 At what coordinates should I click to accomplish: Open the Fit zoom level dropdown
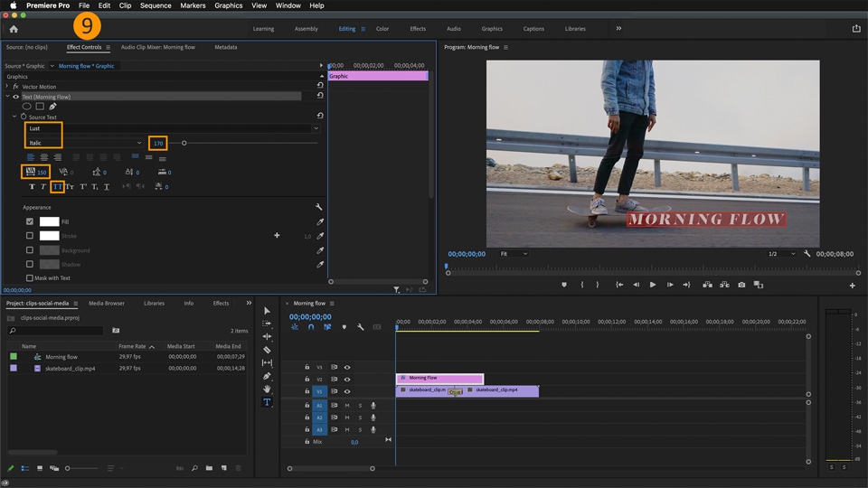pyautogui.click(x=514, y=254)
